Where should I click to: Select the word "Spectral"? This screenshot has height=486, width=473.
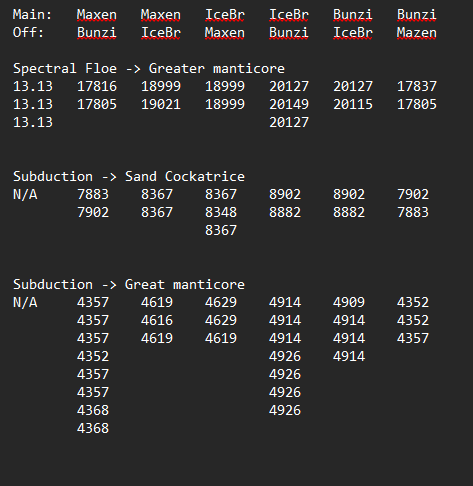point(45,69)
